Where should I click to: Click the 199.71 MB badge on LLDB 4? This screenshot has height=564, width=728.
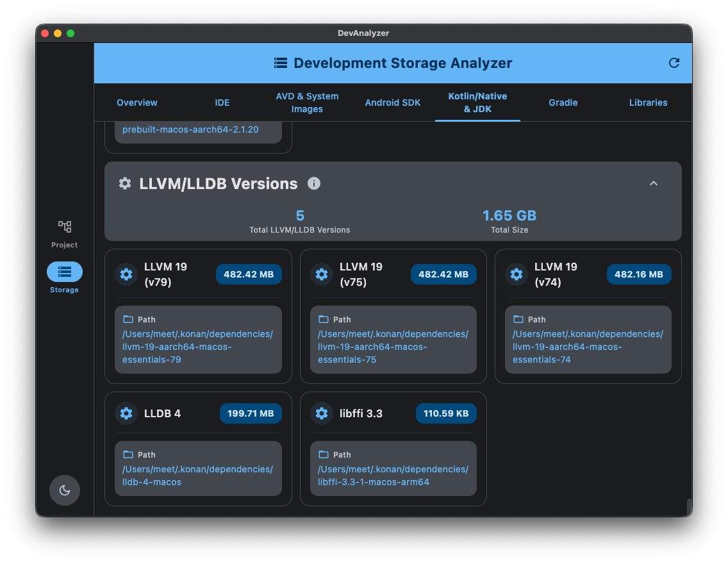pyautogui.click(x=251, y=413)
